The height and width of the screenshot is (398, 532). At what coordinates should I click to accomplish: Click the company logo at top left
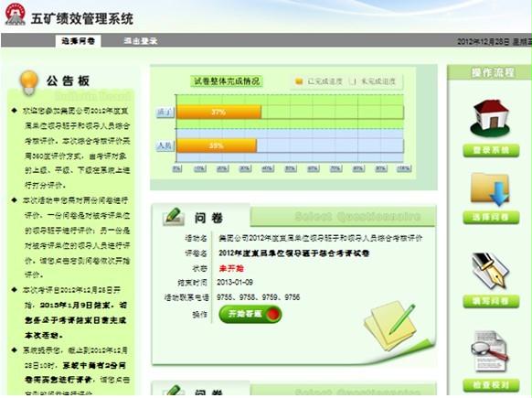click(x=15, y=15)
